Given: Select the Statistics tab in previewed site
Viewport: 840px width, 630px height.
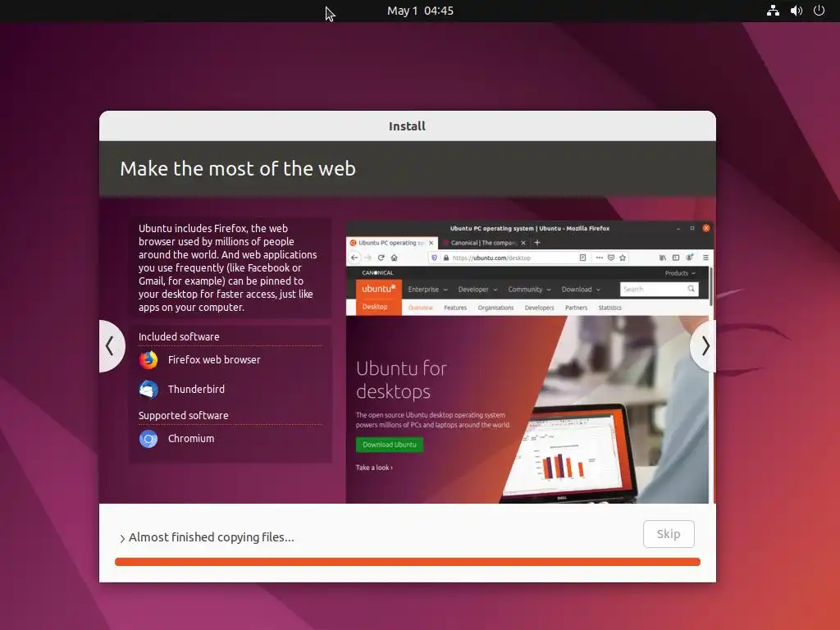Looking at the screenshot, I should click(x=609, y=308).
